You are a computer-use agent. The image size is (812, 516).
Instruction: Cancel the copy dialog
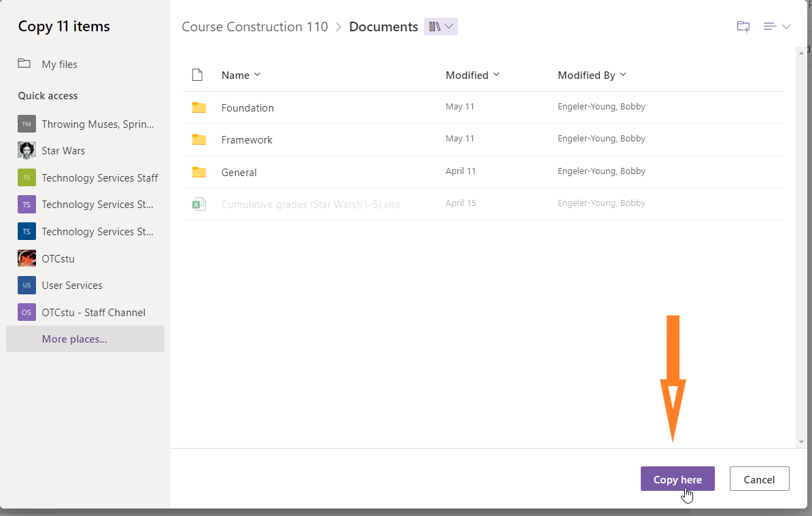[759, 479]
